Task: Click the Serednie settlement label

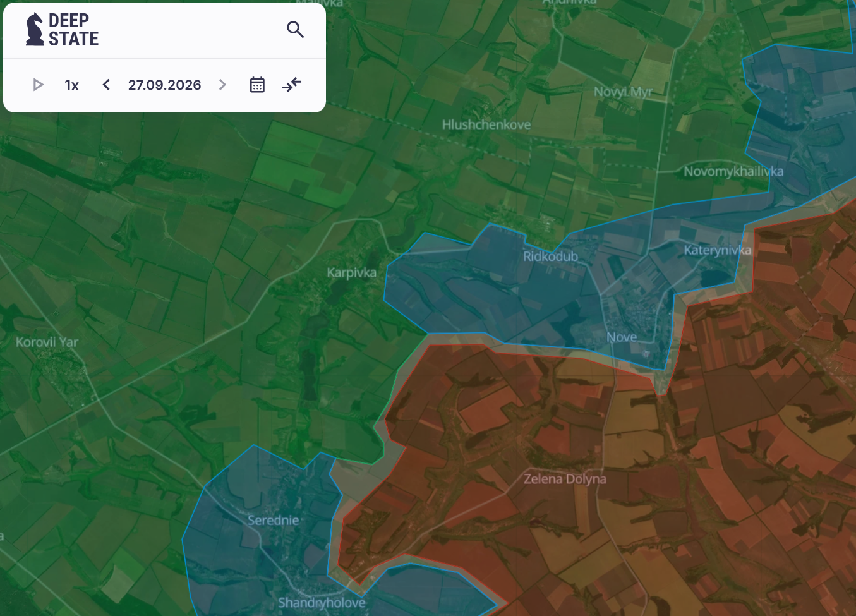Action: tap(273, 521)
